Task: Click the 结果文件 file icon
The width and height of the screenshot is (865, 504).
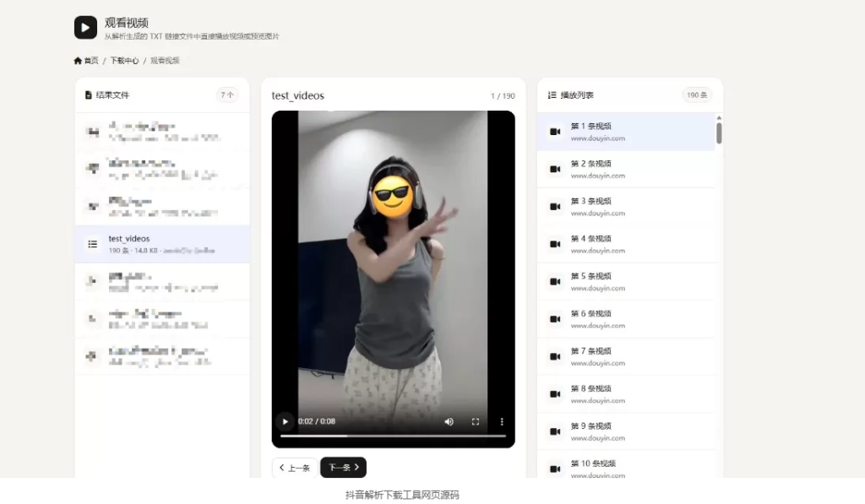Action: 88,95
